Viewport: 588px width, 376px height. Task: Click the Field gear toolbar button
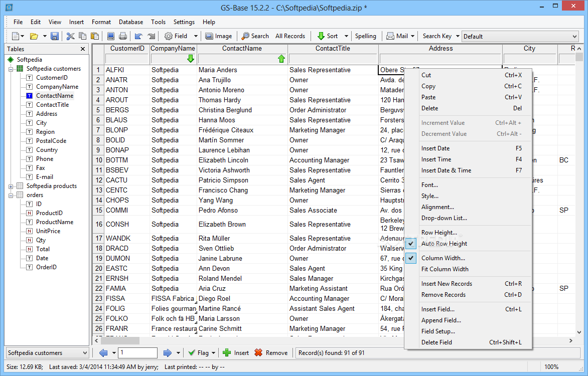click(x=176, y=36)
